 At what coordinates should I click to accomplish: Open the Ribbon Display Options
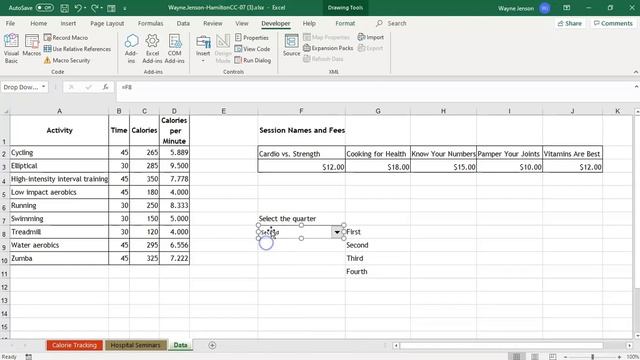pos(567,8)
